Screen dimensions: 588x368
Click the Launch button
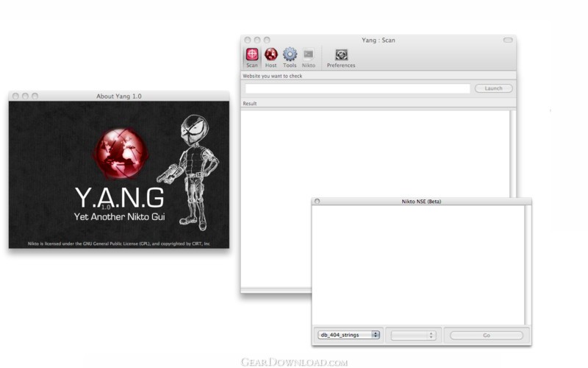(x=493, y=88)
